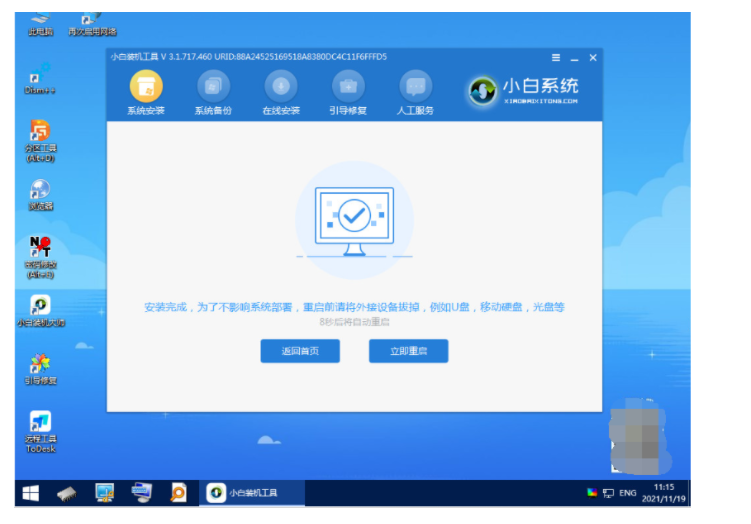Image resolution: width=751 pixels, height=524 pixels.
Task: Open 分区工具 desktop icon
Action: click(x=41, y=141)
